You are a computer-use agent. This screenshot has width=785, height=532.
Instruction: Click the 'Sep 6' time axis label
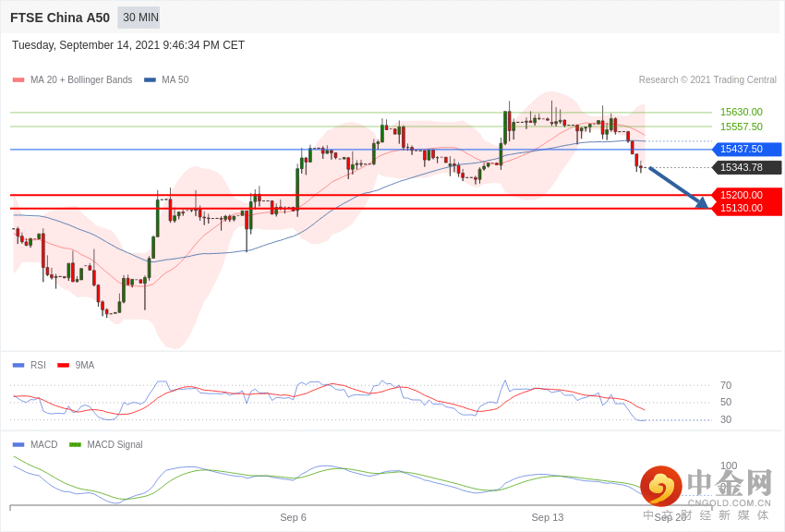(x=293, y=517)
